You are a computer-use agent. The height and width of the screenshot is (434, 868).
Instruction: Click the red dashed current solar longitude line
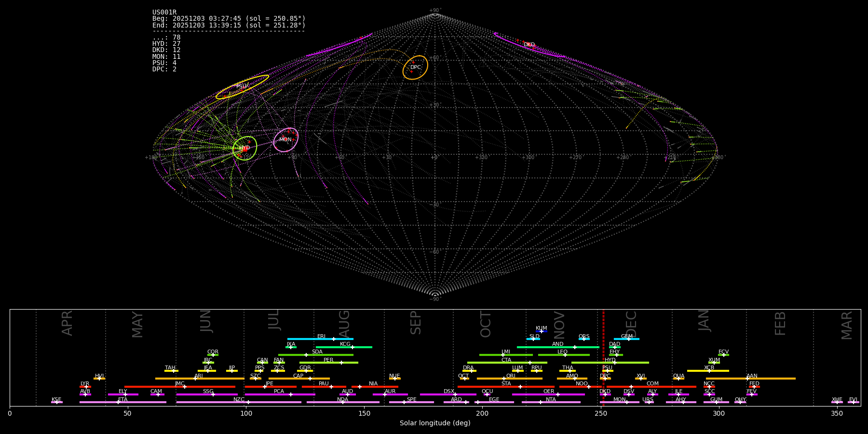click(x=603, y=357)
